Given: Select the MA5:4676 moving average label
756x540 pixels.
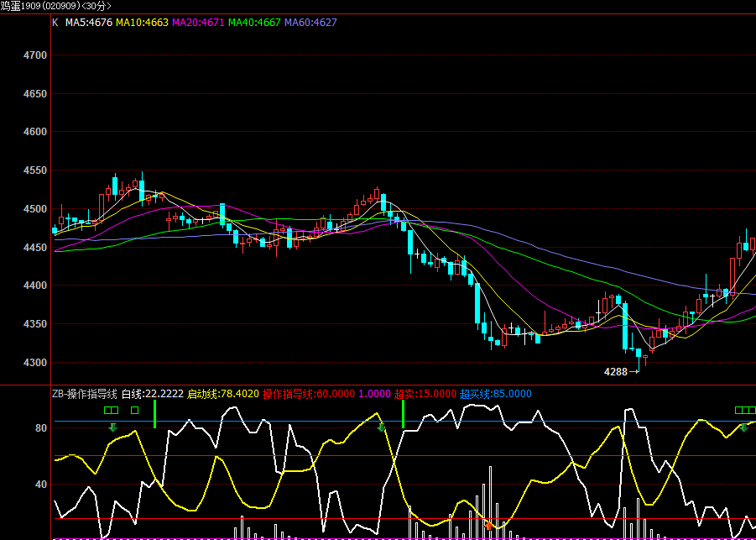Looking at the screenshot, I should click(89, 22).
